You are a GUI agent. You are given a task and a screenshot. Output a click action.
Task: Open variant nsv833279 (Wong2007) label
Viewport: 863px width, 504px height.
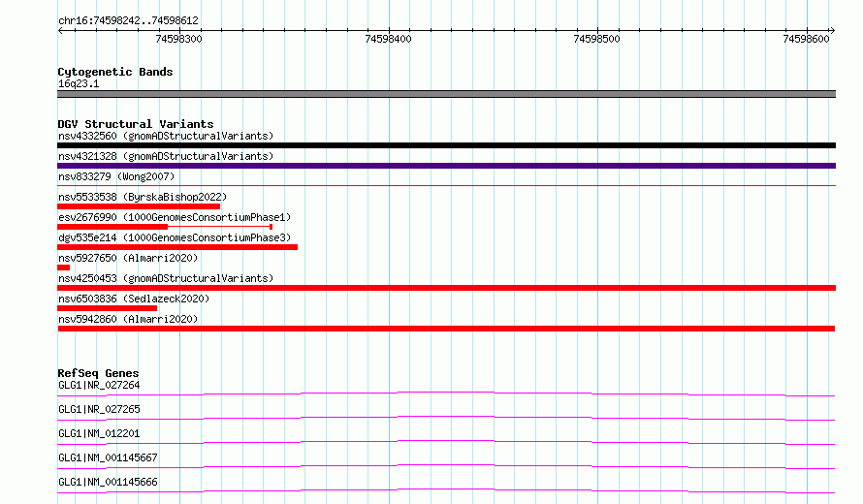[116, 176]
